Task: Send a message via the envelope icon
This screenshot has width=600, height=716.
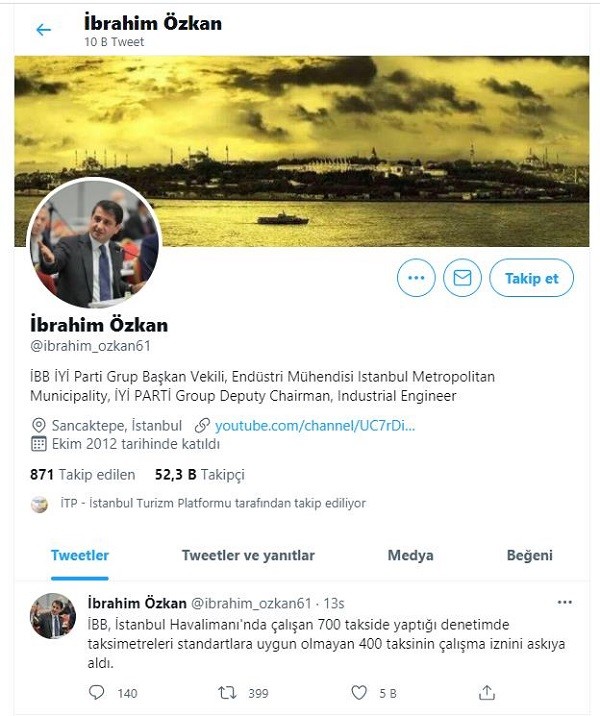Action: (x=462, y=278)
